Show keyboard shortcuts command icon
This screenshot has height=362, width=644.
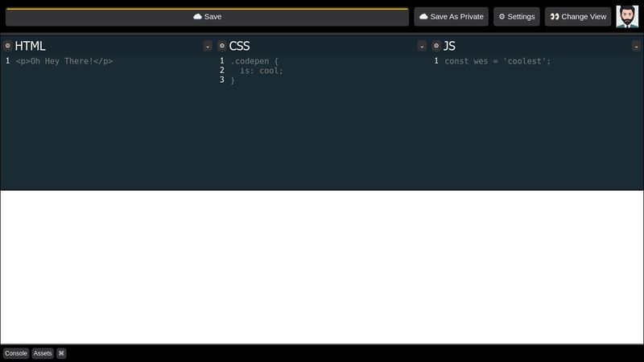61,353
